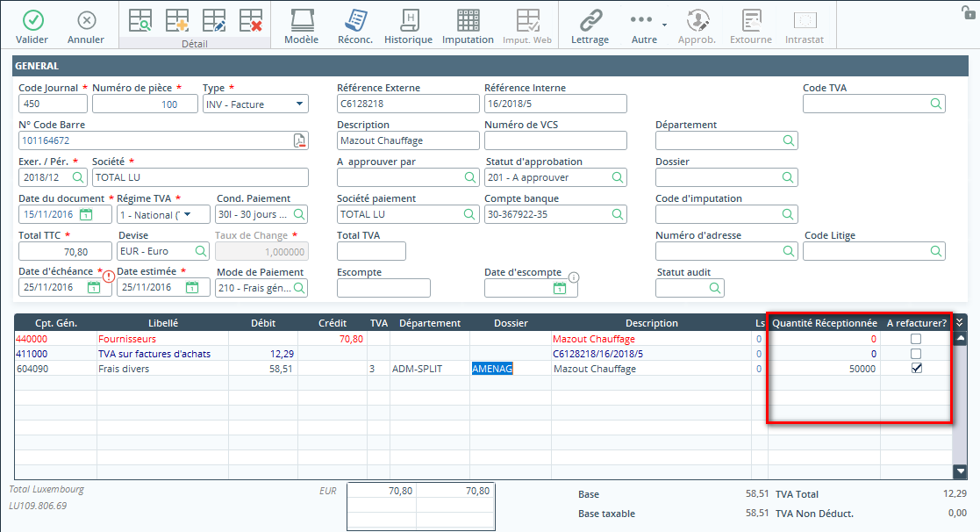
Task: Click the Devise search magnifier
Action: click(200, 251)
